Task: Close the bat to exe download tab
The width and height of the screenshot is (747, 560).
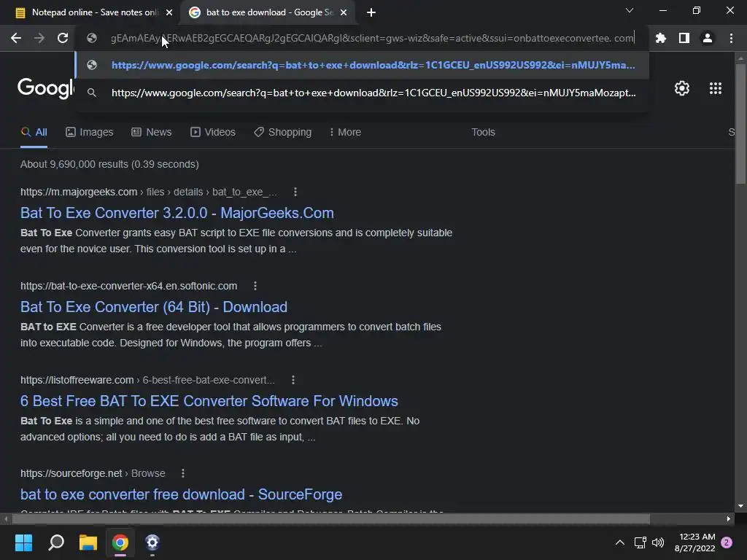Action: click(x=344, y=12)
